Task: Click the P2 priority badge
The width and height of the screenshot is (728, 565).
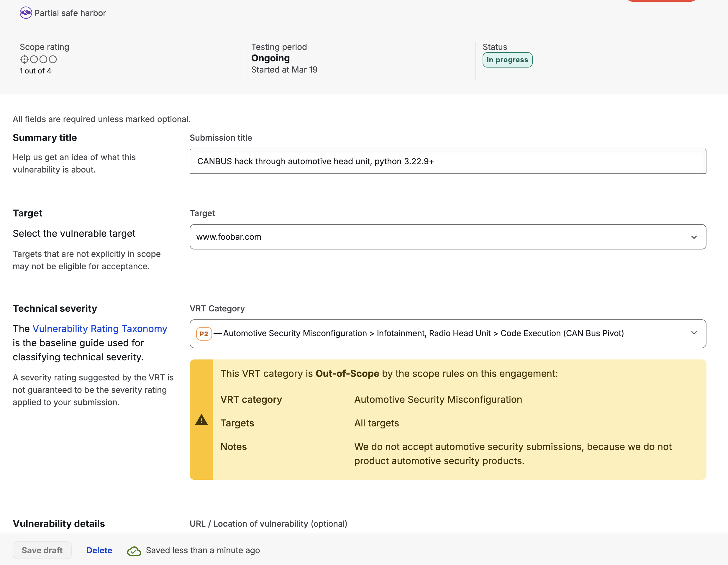Action: 204,334
